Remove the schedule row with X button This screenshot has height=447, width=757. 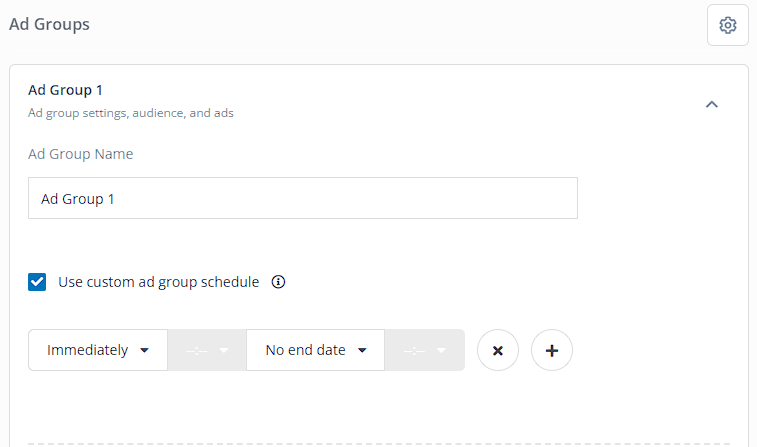(x=498, y=350)
